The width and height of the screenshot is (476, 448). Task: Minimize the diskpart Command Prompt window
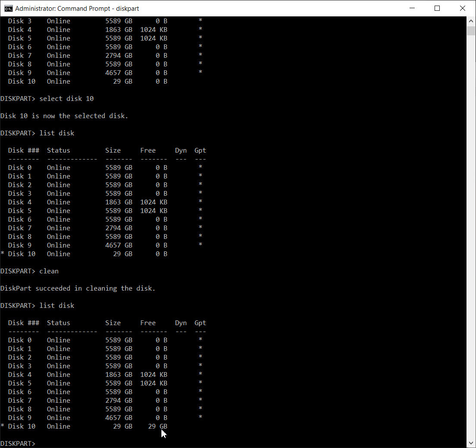[x=412, y=8]
